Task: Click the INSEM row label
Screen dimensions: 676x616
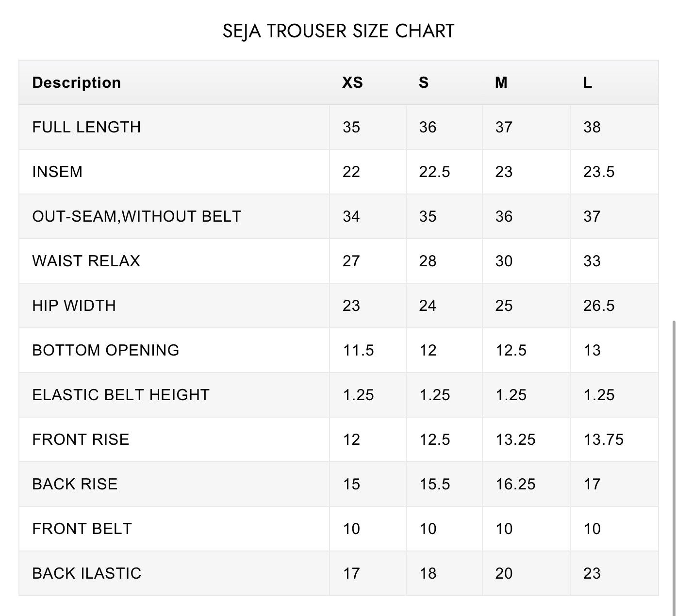Action: [57, 172]
